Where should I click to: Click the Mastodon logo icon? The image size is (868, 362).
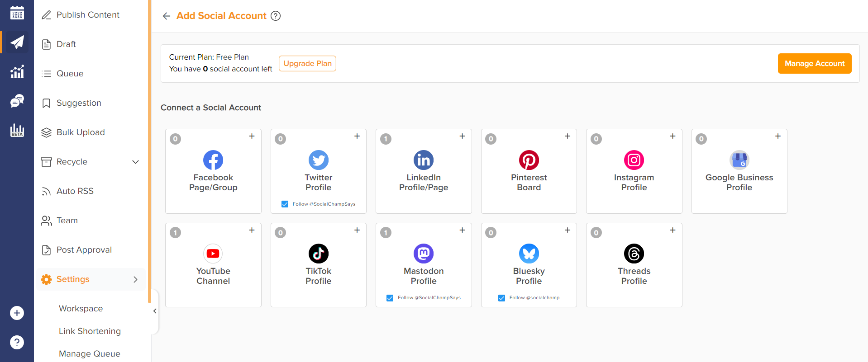pyautogui.click(x=424, y=254)
